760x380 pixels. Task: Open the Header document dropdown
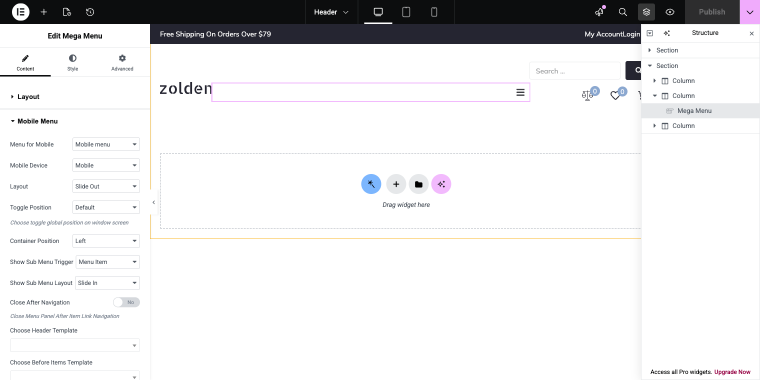(331, 12)
